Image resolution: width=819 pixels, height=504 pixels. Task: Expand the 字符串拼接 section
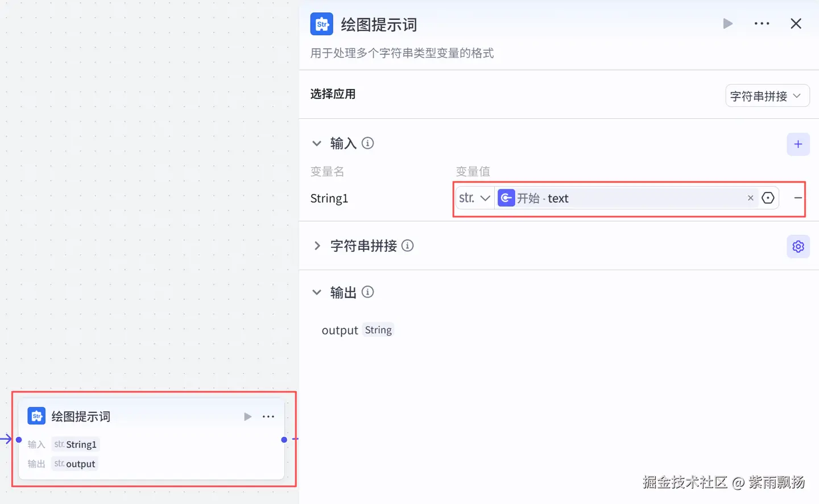[x=317, y=246]
